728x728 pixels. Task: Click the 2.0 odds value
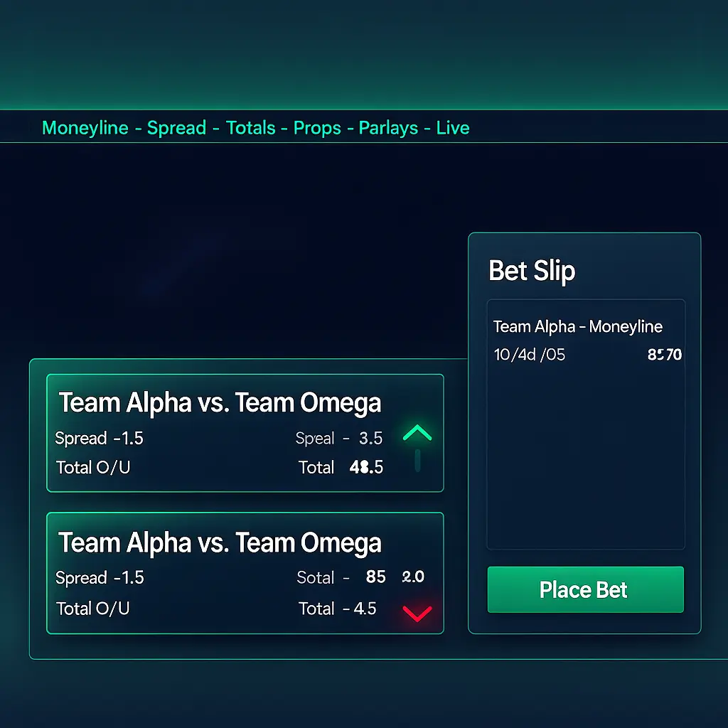[412, 577]
